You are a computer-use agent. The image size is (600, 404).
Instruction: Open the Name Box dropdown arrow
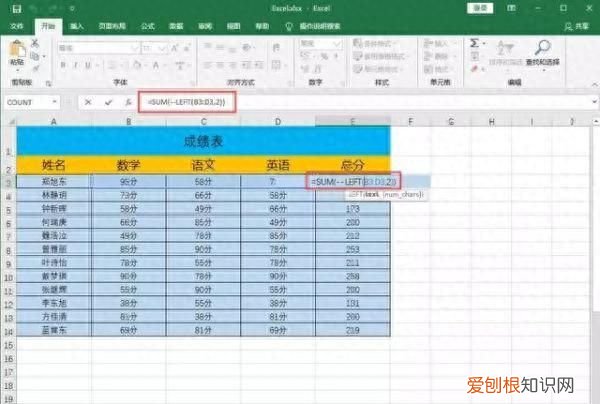(x=55, y=102)
